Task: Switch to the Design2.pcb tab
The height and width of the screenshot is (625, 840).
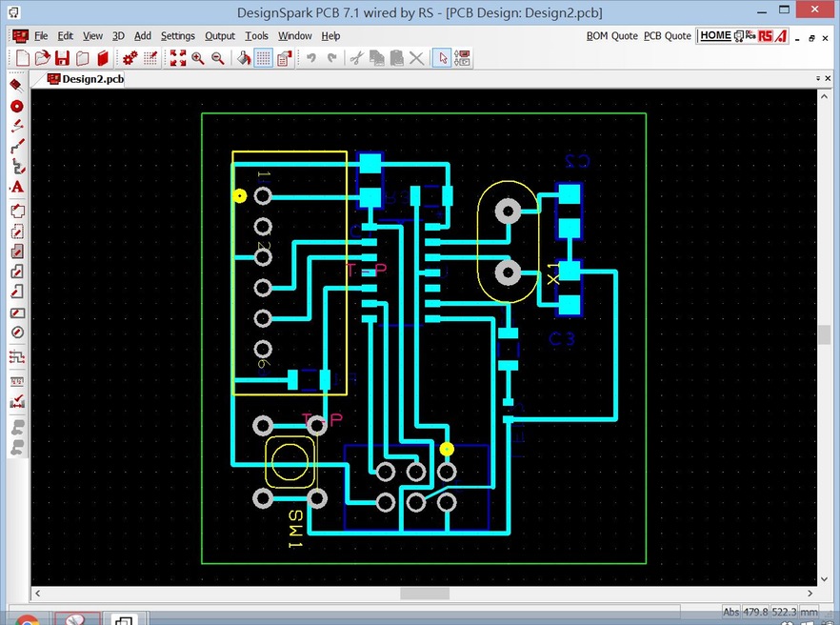Action: [x=86, y=79]
